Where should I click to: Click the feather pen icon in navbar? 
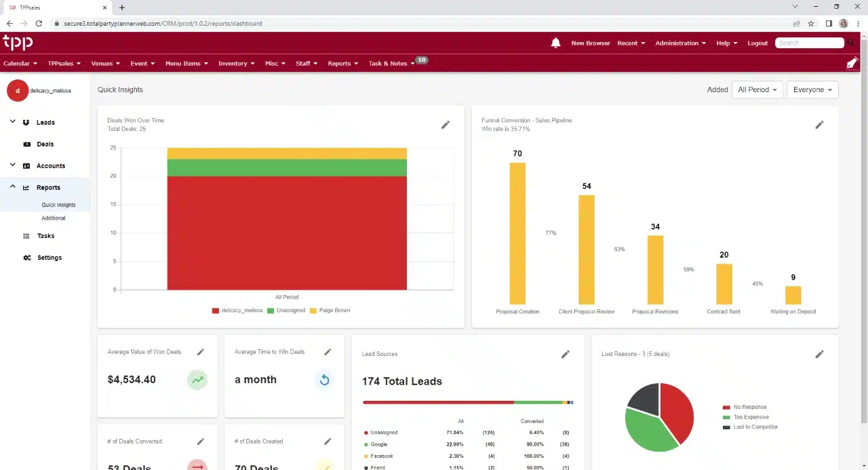(x=852, y=63)
